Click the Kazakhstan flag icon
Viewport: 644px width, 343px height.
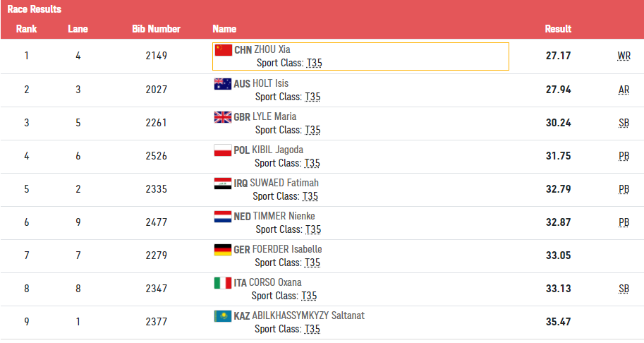pyautogui.click(x=223, y=315)
